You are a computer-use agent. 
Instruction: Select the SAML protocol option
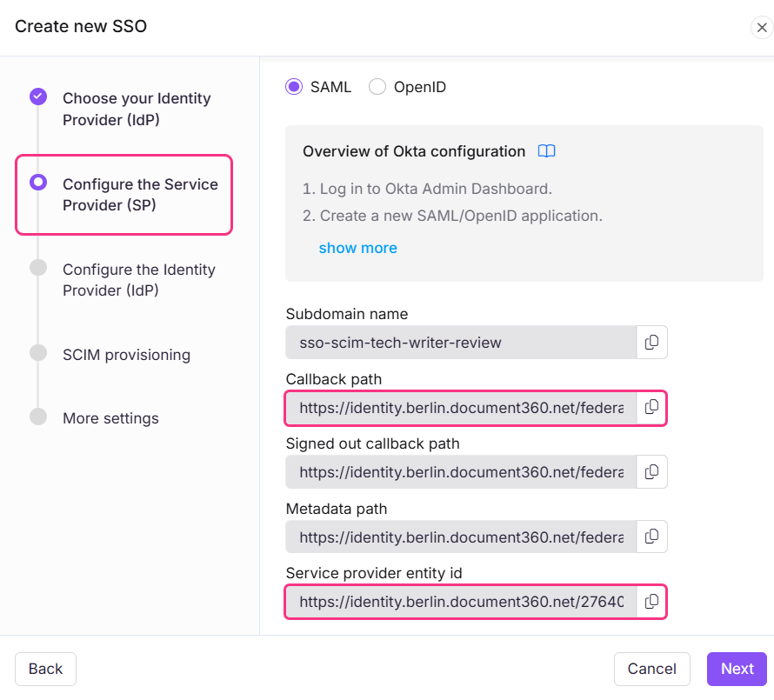(294, 87)
